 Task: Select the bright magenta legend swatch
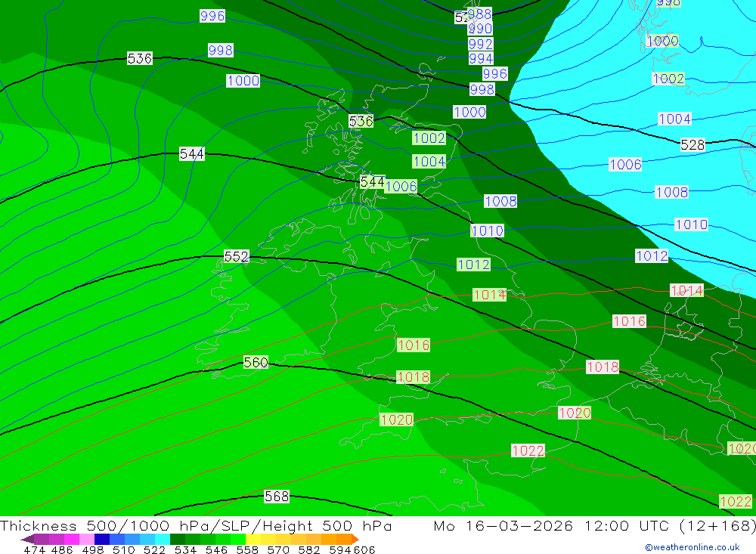click(x=72, y=539)
